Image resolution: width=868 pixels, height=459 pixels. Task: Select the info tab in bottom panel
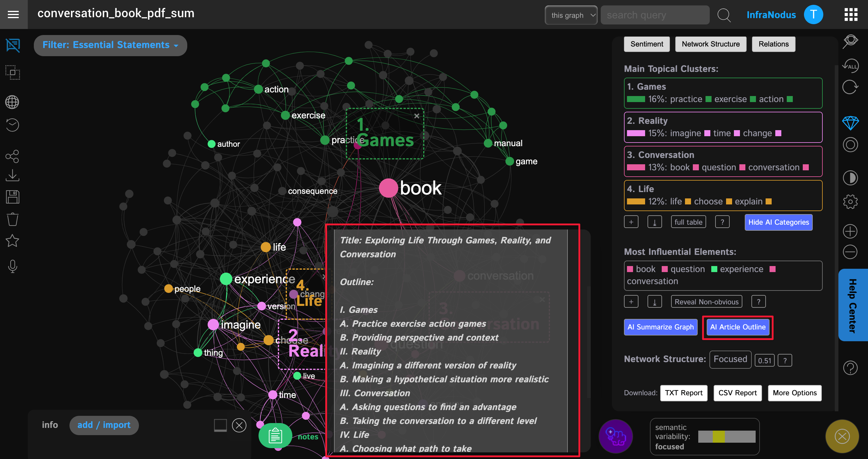50,425
